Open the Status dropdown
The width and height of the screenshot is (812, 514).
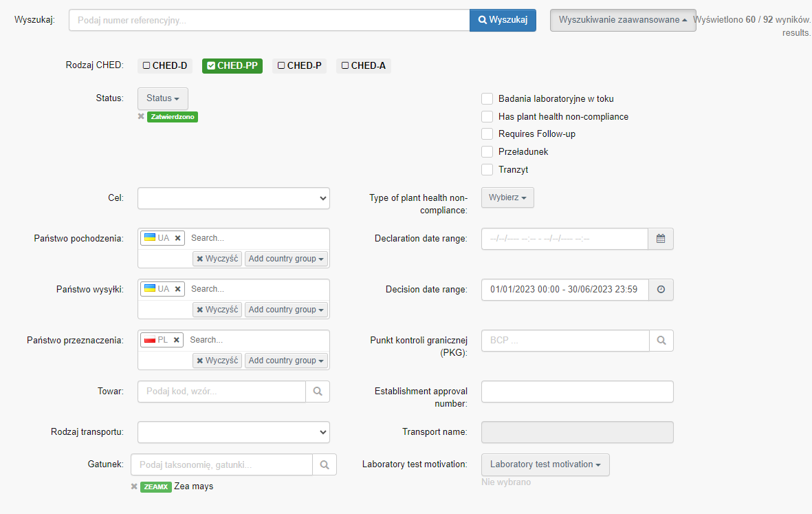tap(163, 98)
